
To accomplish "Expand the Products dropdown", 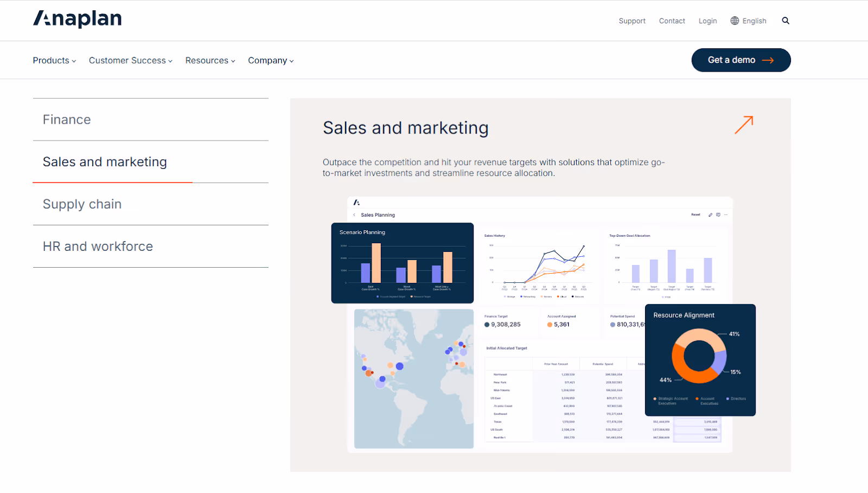I will tap(54, 60).
